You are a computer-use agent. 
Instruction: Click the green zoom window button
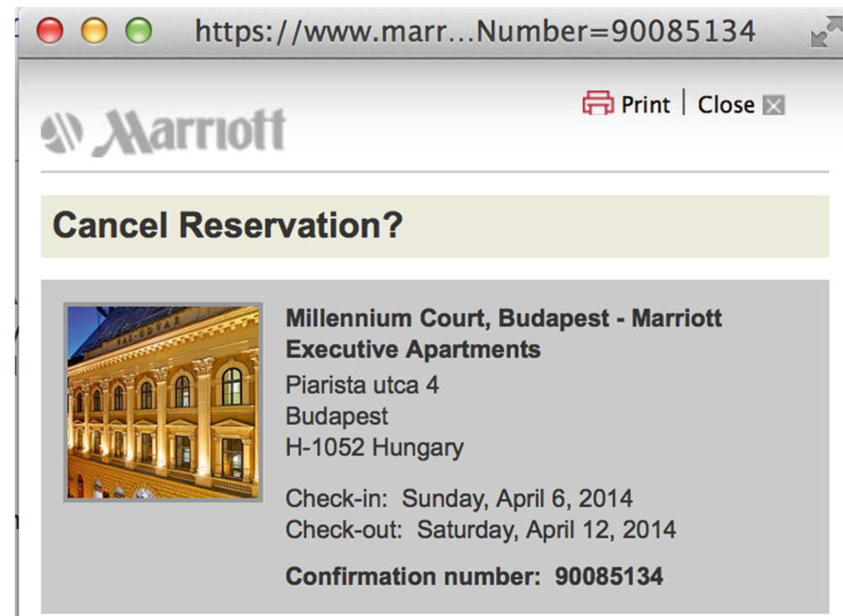[x=139, y=30]
